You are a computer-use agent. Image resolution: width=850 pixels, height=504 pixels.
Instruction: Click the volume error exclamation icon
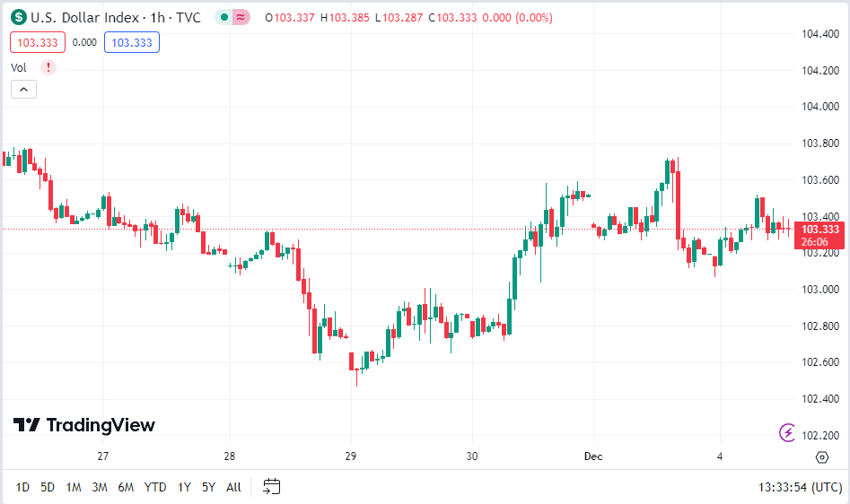pos(48,67)
